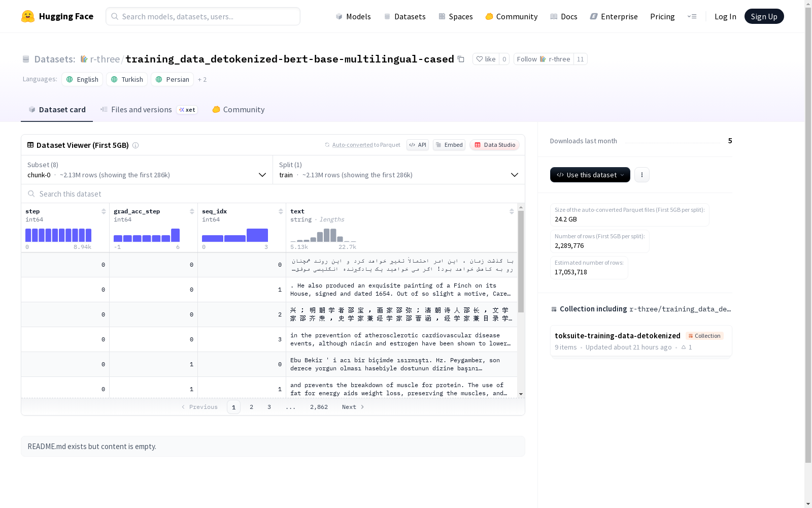This screenshot has width=812, height=508.
Task: Click the navigation extra menu icon
Action: tap(692, 16)
